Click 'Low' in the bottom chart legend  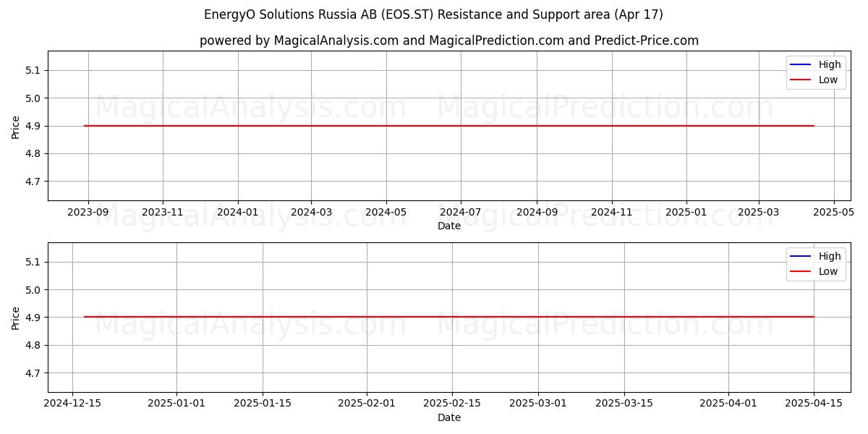click(828, 271)
